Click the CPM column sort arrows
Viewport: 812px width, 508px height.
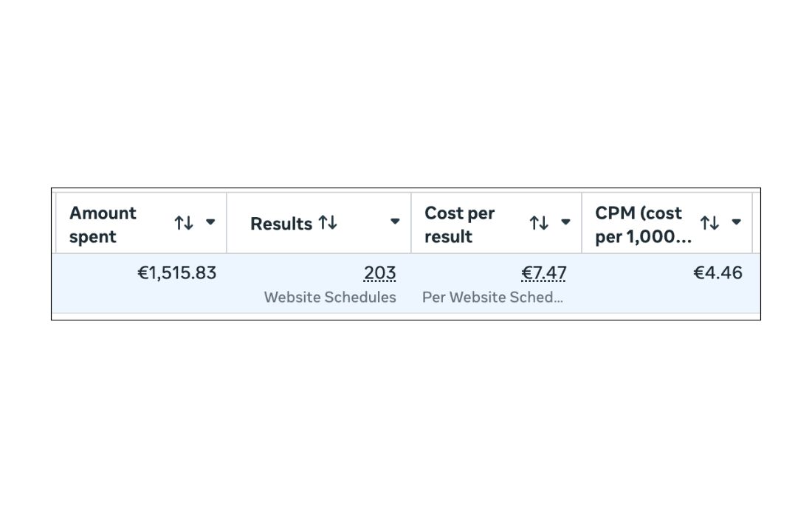pyautogui.click(x=709, y=222)
